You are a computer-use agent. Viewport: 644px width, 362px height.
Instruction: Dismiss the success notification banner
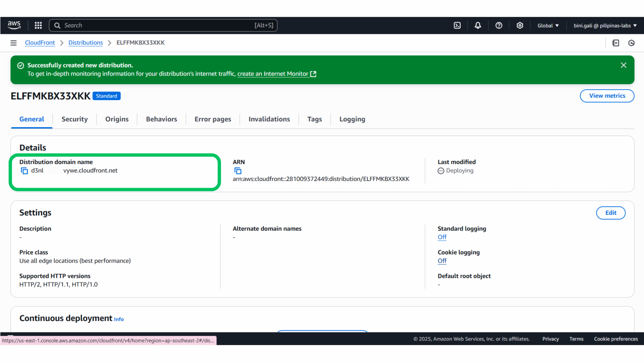(623, 65)
